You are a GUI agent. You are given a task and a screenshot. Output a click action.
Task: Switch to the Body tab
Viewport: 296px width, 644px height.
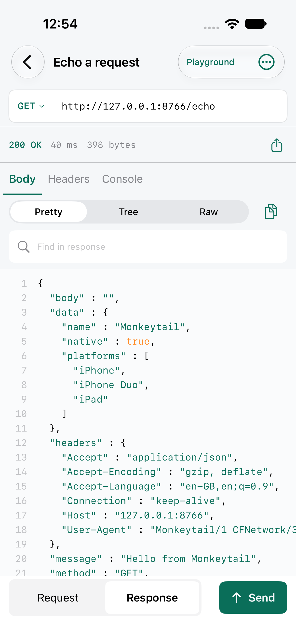22,179
